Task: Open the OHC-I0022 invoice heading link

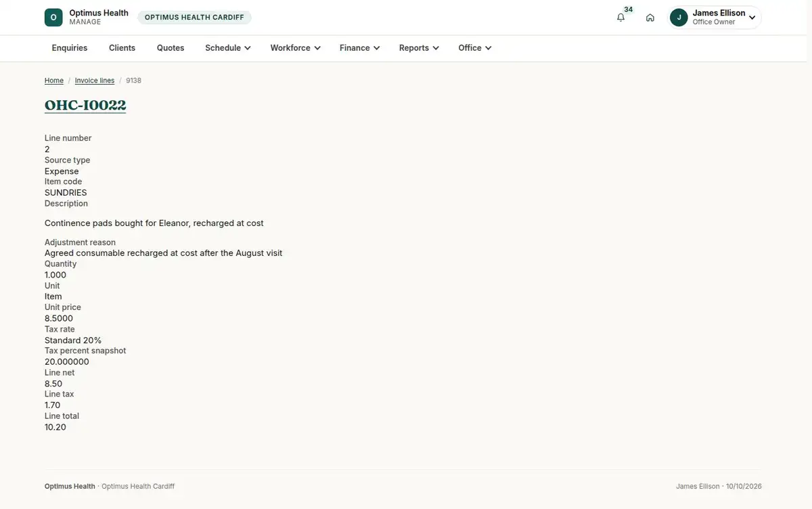Action: click(85, 106)
